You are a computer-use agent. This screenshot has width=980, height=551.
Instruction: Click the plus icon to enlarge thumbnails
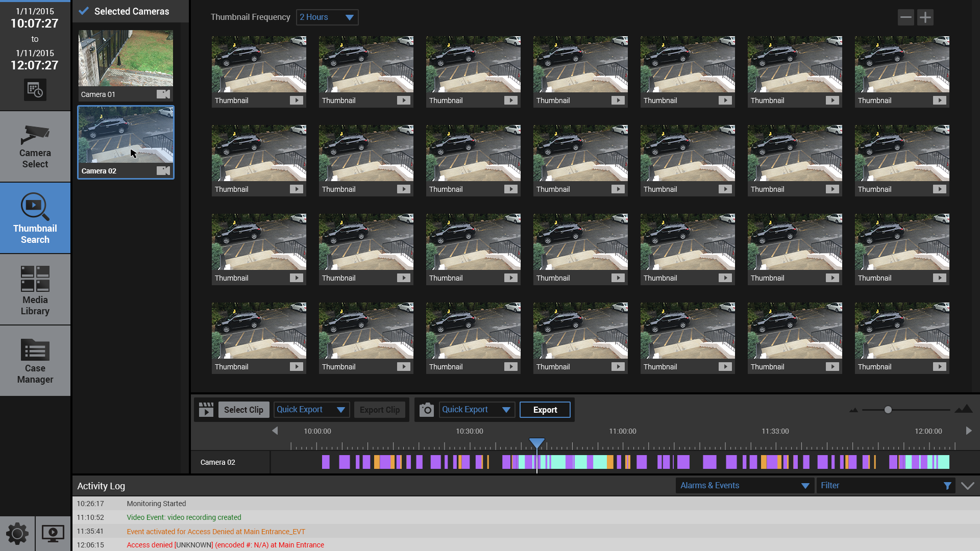pyautogui.click(x=925, y=17)
